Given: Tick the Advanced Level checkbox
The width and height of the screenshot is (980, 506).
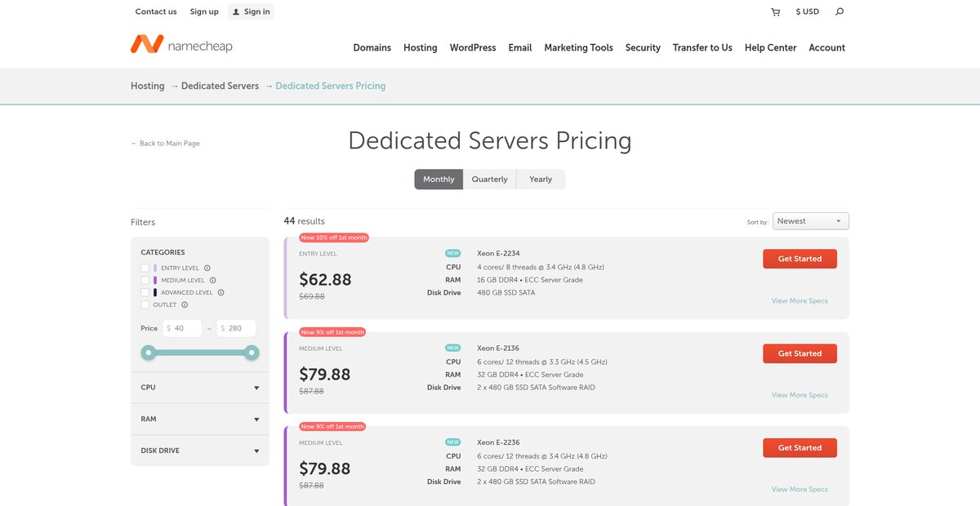Looking at the screenshot, I should (145, 292).
